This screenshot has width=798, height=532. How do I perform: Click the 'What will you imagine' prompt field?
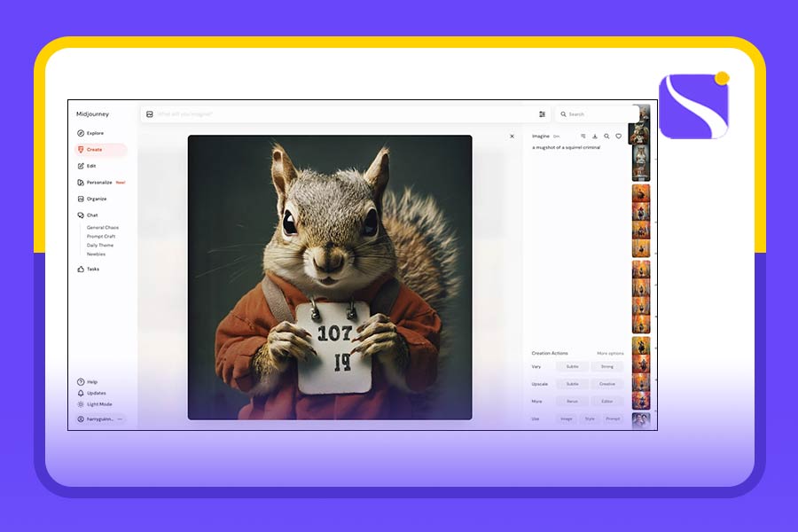pos(337,114)
